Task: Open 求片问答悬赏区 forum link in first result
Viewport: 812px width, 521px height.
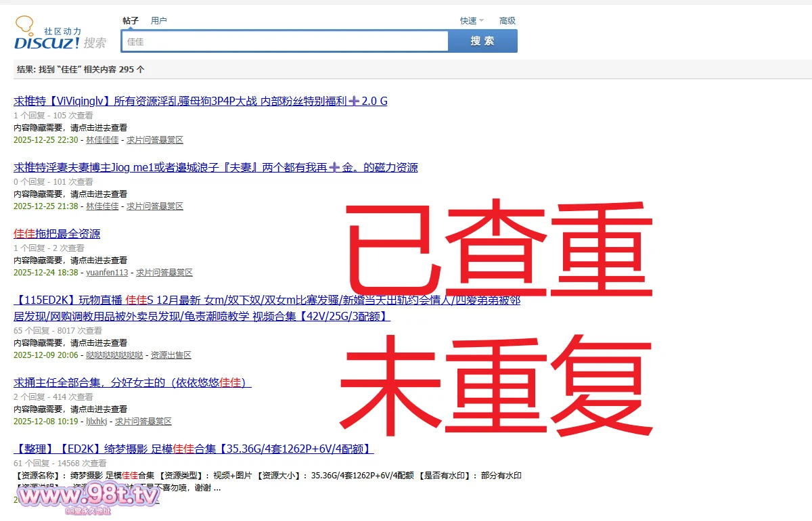Action: [155, 140]
